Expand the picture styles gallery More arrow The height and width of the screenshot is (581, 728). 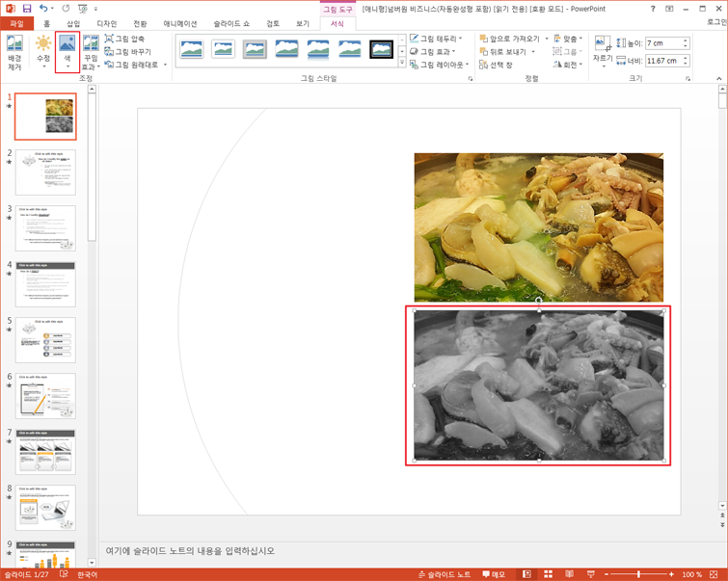click(402, 63)
